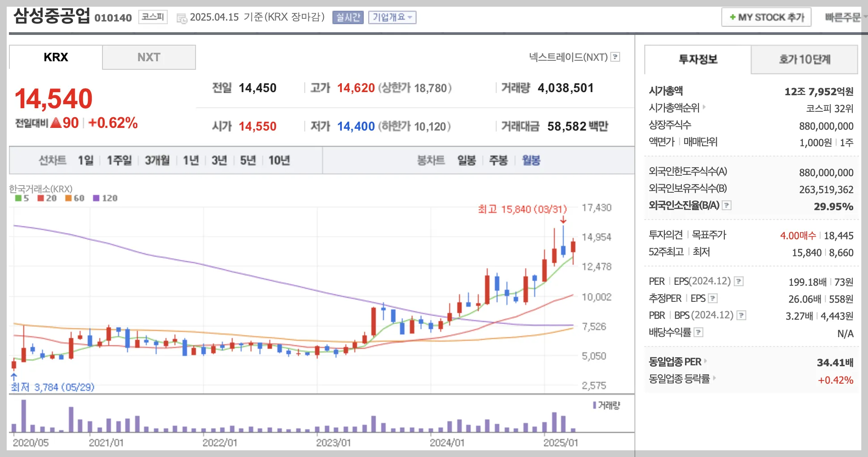This screenshot has height=457, width=868.
Task: Click the 최저 3,784 marker arrow on chart
Action: pyautogui.click(x=14, y=377)
